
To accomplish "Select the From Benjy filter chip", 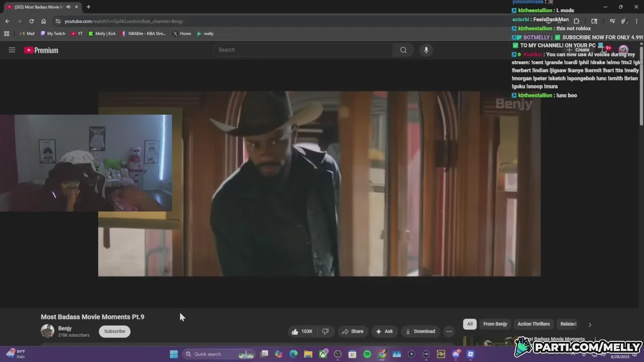I will tap(495, 324).
